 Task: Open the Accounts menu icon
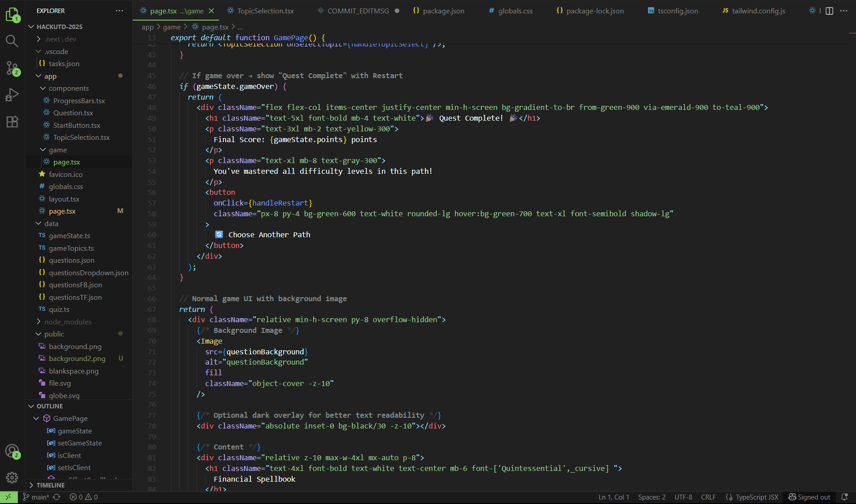point(12,451)
